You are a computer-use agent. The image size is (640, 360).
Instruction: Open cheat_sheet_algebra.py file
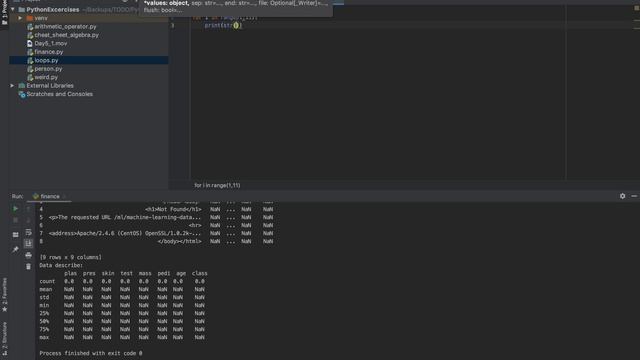pyautogui.click(x=67, y=35)
